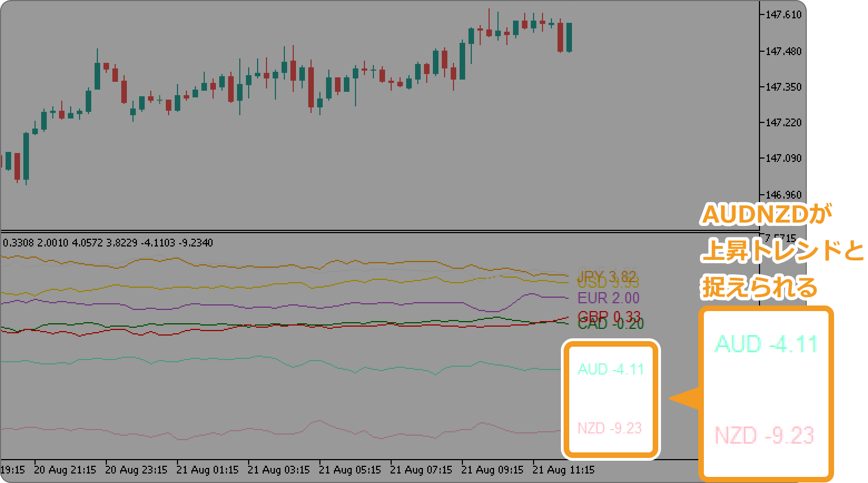Image resolution: width=868 pixels, height=483 pixels.
Task: Select the small AUD -4.11 label in indicator window
Action: coord(610,369)
